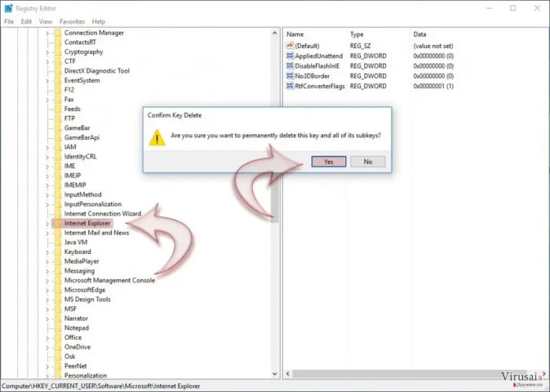Screen dimensions: 550x392
Task: Cancel deletion with the No button
Action: click(x=367, y=162)
